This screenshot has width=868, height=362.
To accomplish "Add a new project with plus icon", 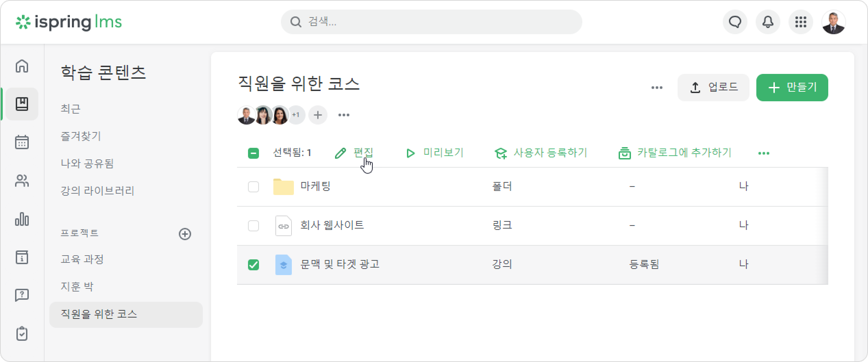I will click(185, 234).
